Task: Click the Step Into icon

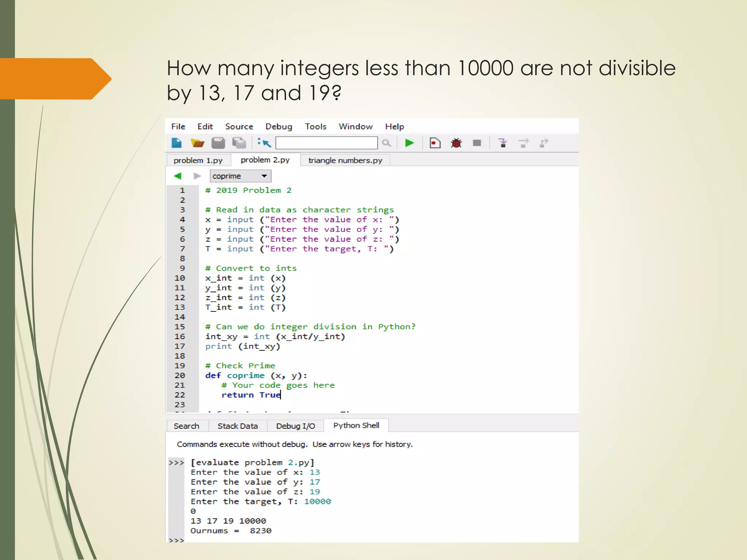Action: pos(503,143)
